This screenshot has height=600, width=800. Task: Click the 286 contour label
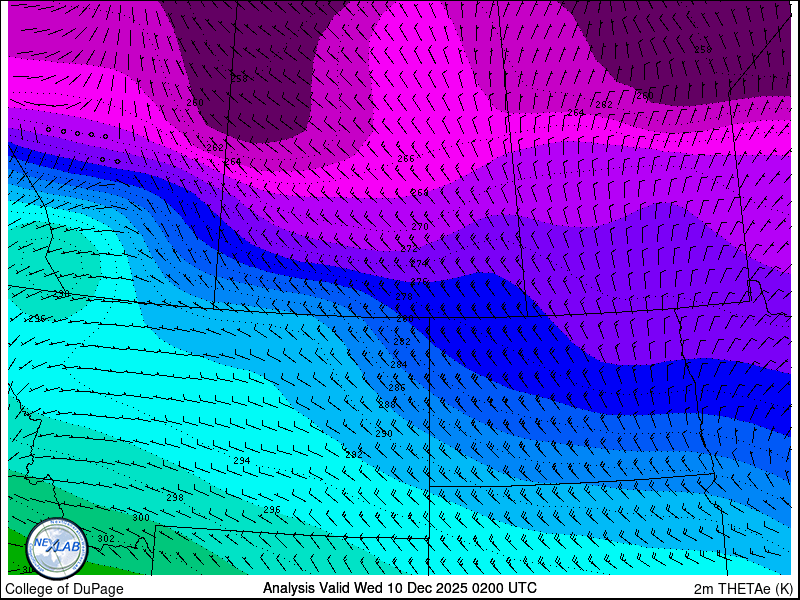[x=397, y=388]
